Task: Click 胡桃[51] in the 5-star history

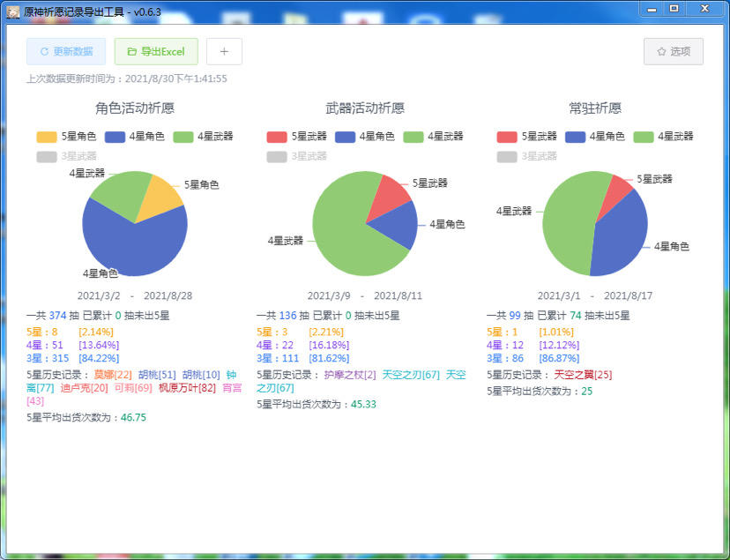Action: (x=157, y=375)
